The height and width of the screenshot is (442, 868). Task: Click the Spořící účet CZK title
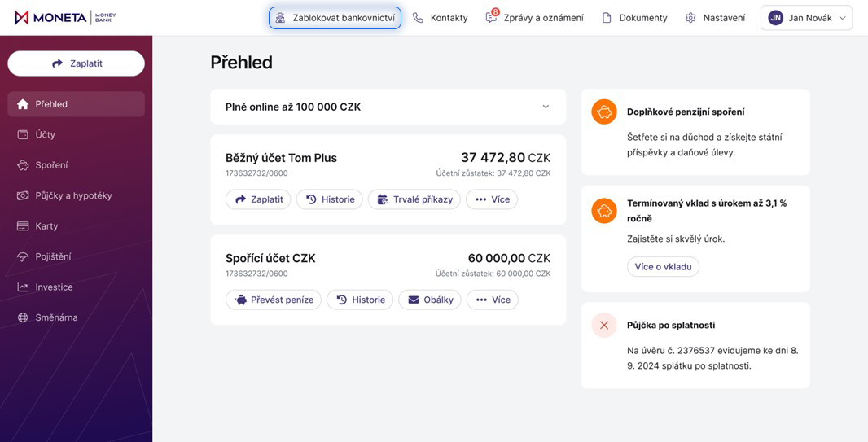[270, 258]
